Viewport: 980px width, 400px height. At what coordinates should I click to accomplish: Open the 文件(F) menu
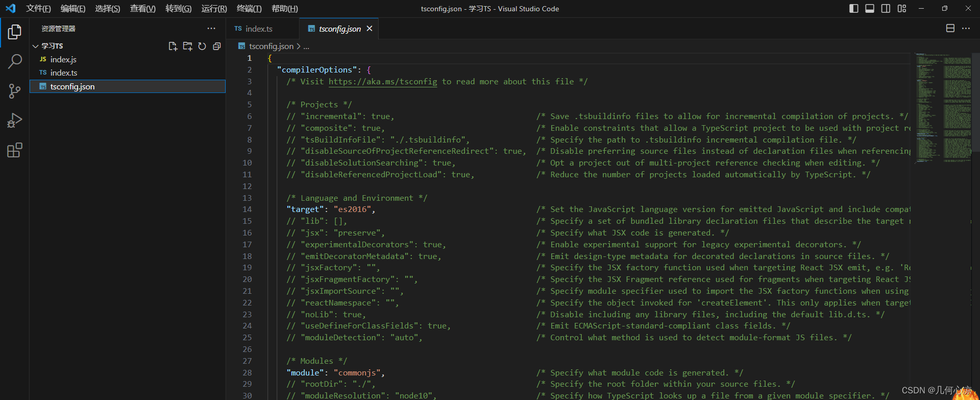coord(38,9)
